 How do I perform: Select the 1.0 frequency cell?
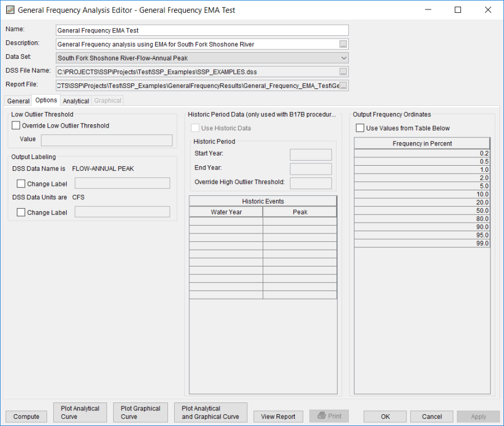coord(422,170)
